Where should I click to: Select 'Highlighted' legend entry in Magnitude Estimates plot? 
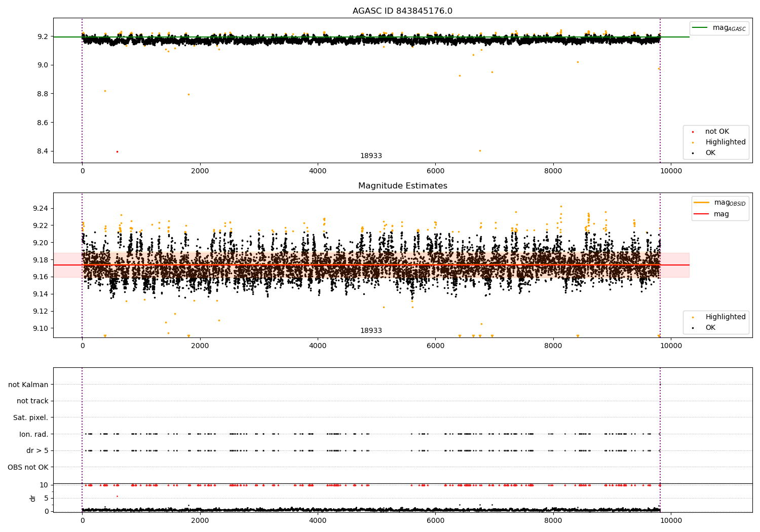(725, 317)
